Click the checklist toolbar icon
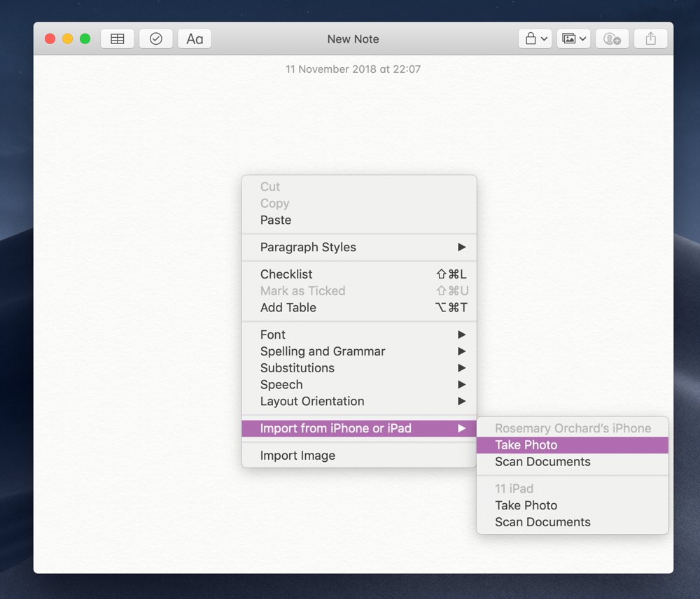 click(156, 38)
